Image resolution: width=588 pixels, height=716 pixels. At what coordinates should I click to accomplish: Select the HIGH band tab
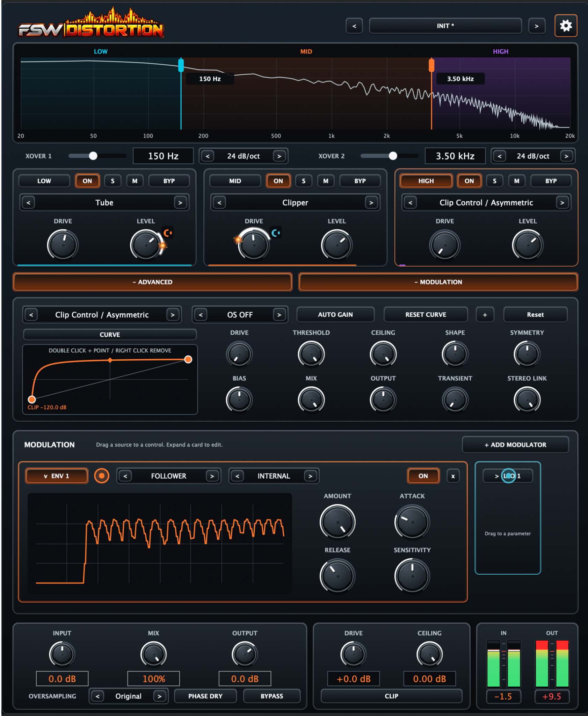tap(426, 181)
